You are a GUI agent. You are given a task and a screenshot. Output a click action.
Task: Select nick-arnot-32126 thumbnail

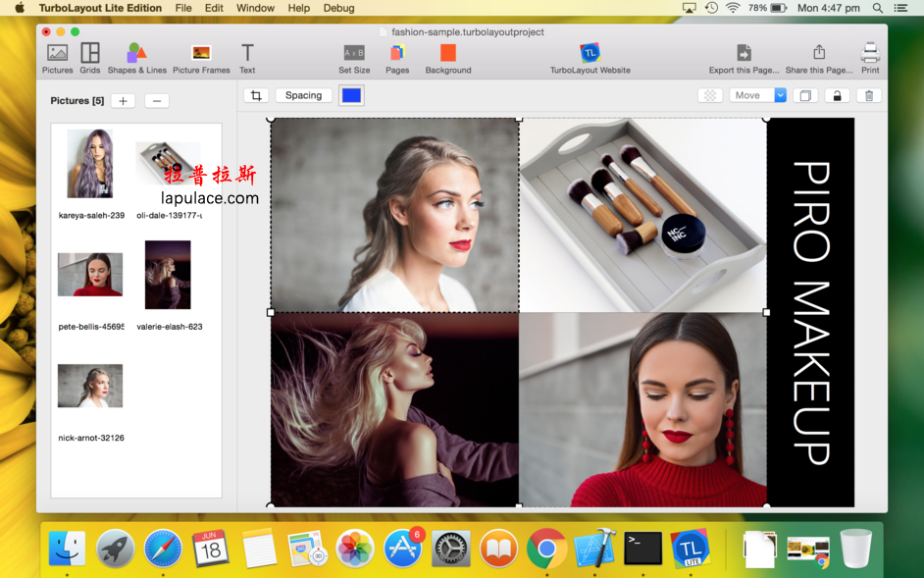point(90,386)
